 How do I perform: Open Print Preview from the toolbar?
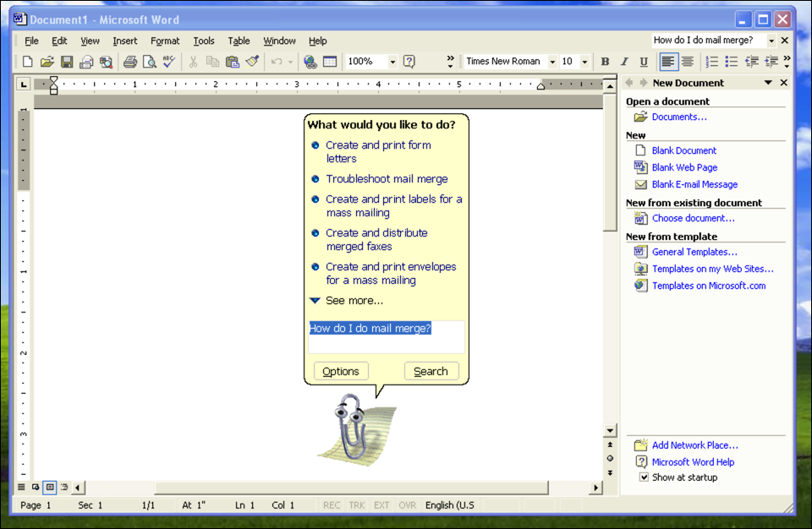point(151,61)
